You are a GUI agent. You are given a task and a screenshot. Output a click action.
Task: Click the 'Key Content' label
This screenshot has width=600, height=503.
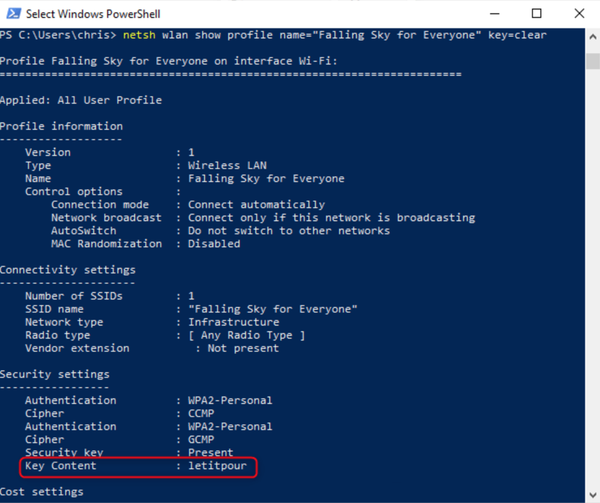[x=61, y=466]
